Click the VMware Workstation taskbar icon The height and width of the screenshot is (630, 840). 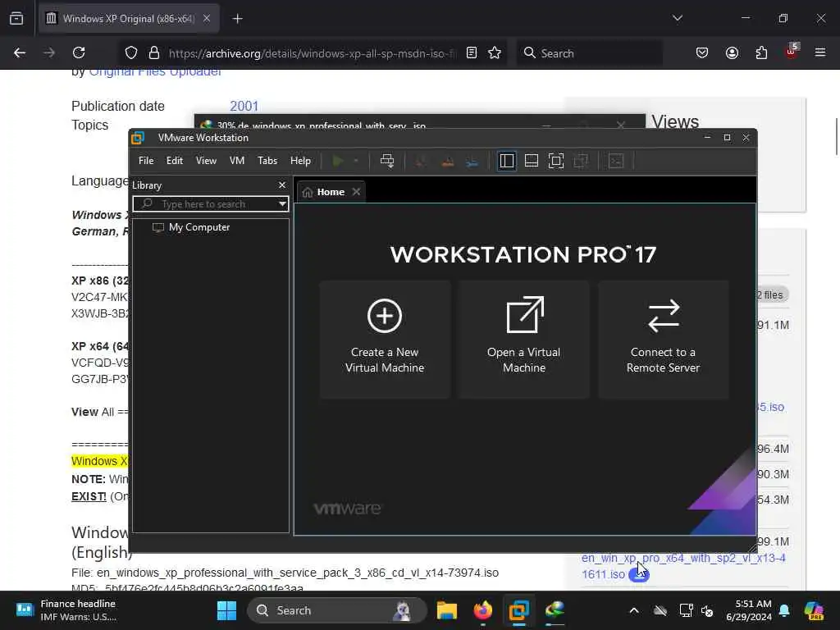(x=518, y=610)
